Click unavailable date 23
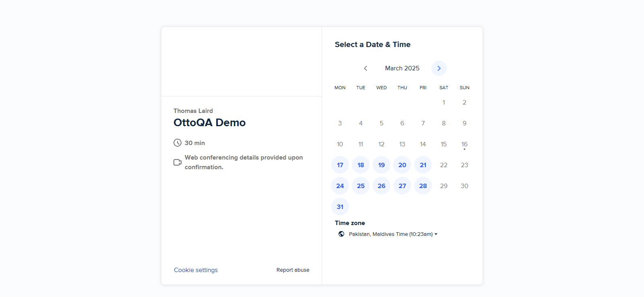The height and width of the screenshot is (297, 644). (x=464, y=165)
